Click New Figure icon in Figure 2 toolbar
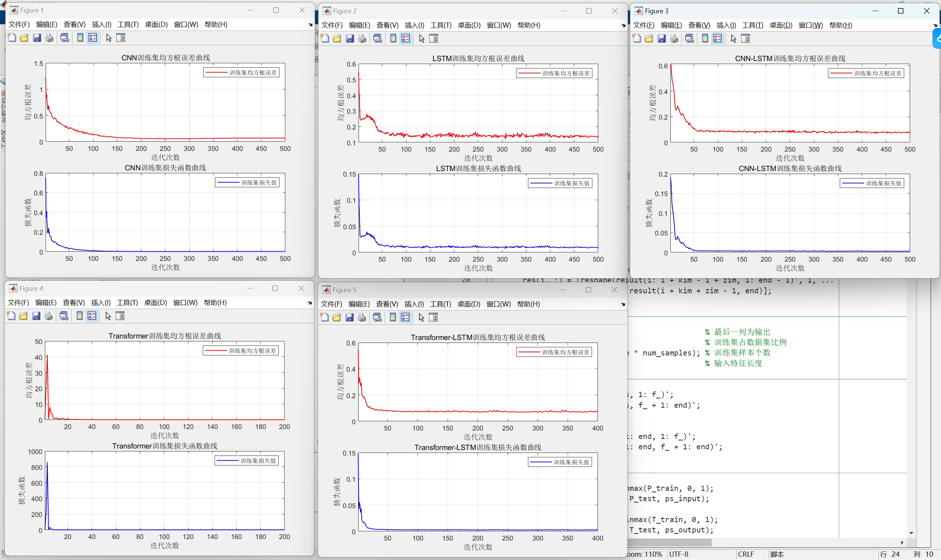 [x=325, y=39]
